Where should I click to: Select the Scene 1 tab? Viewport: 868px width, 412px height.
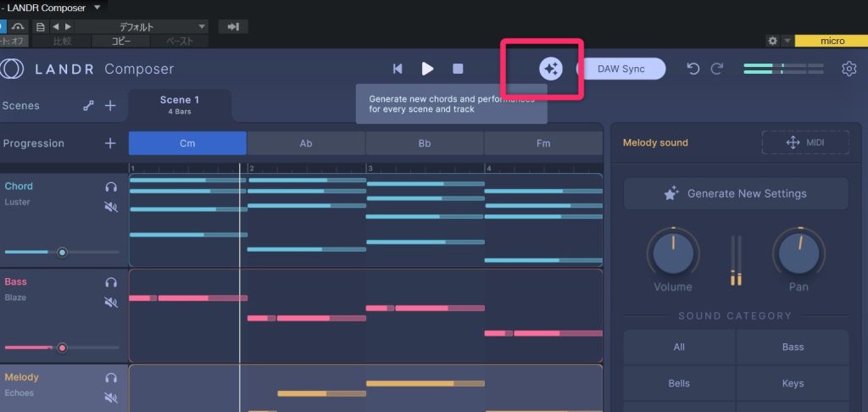tap(180, 105)
